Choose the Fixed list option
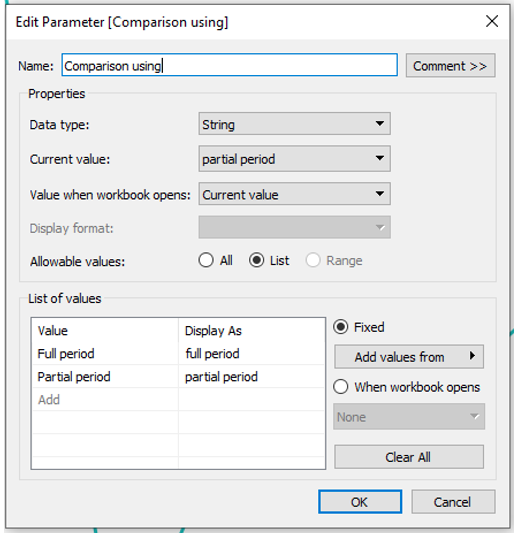 tap(359, 327)
